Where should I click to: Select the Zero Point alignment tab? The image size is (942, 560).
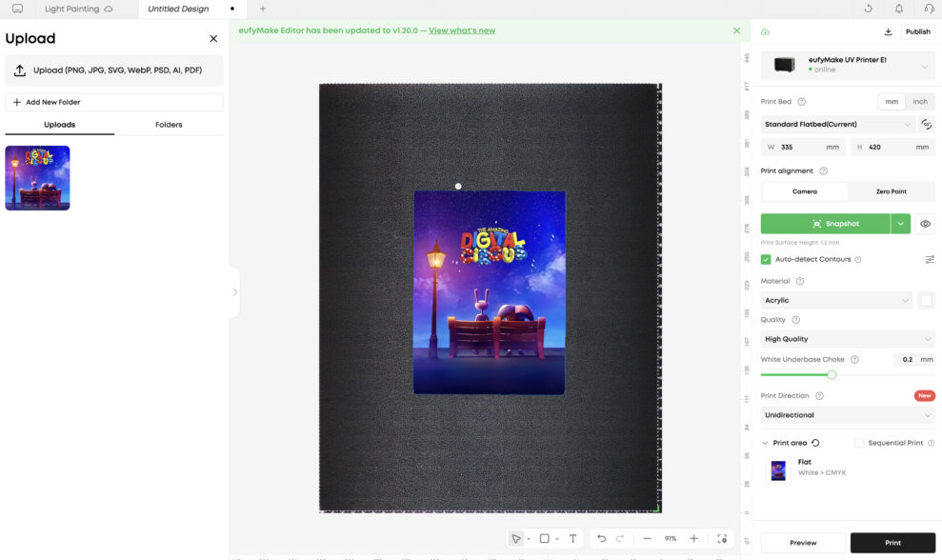[891, 191]
